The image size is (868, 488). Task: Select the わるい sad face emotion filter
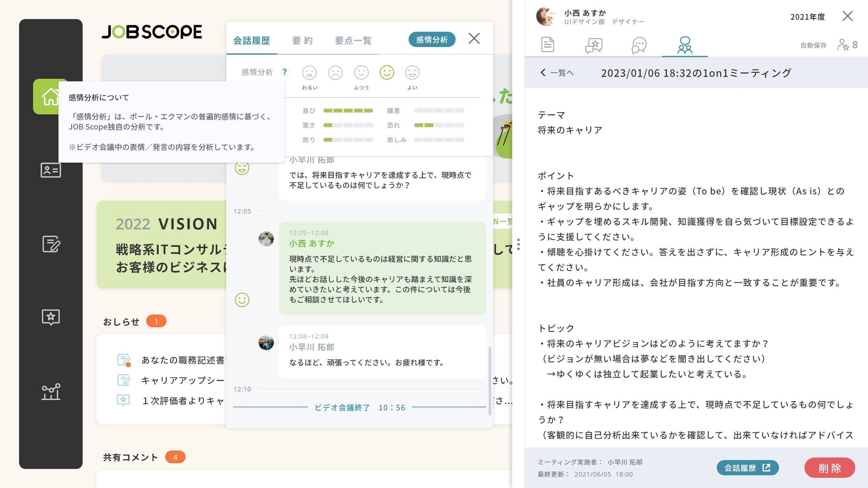[309, 73]
